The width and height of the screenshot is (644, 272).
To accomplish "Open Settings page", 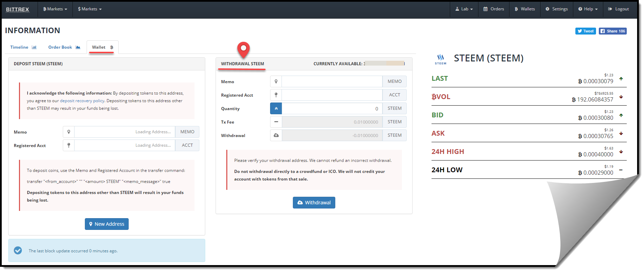I will coord(556,9).
